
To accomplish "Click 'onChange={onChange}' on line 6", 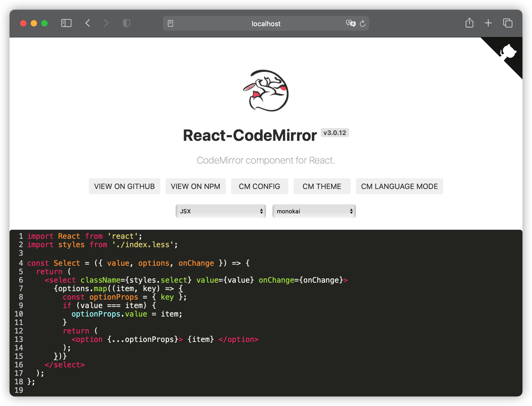I will pos(301,280).
